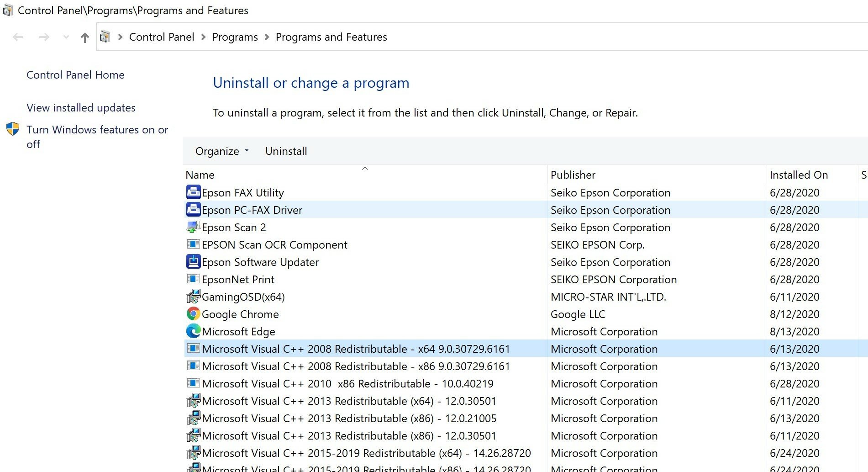Click the Google Chrome icon

[194, 314]
